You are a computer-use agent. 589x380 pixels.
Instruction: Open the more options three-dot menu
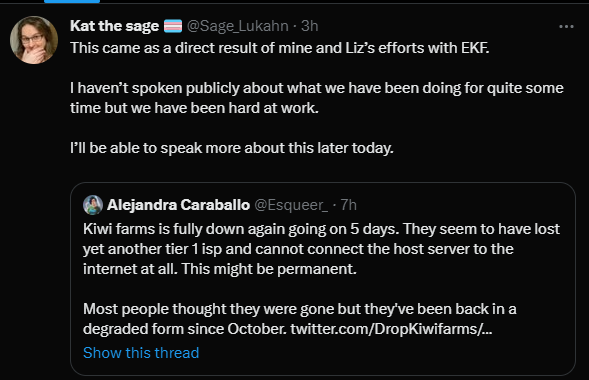point(566,27)
